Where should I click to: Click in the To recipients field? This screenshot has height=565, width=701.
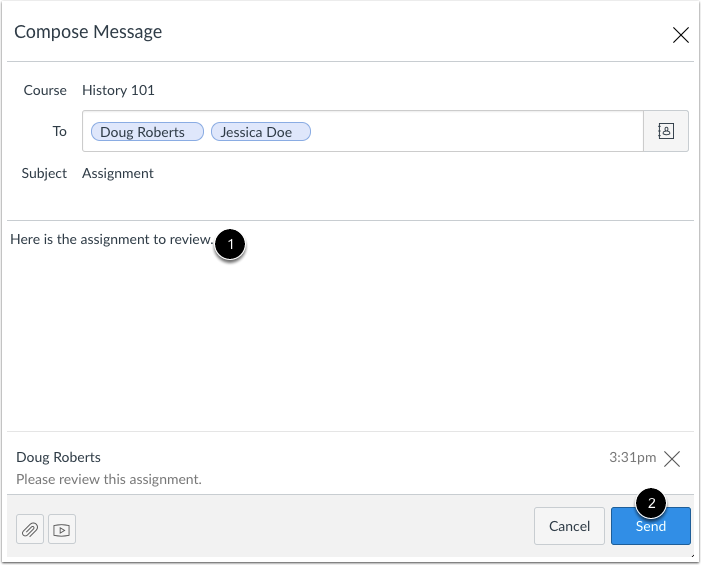pos(363,131)
